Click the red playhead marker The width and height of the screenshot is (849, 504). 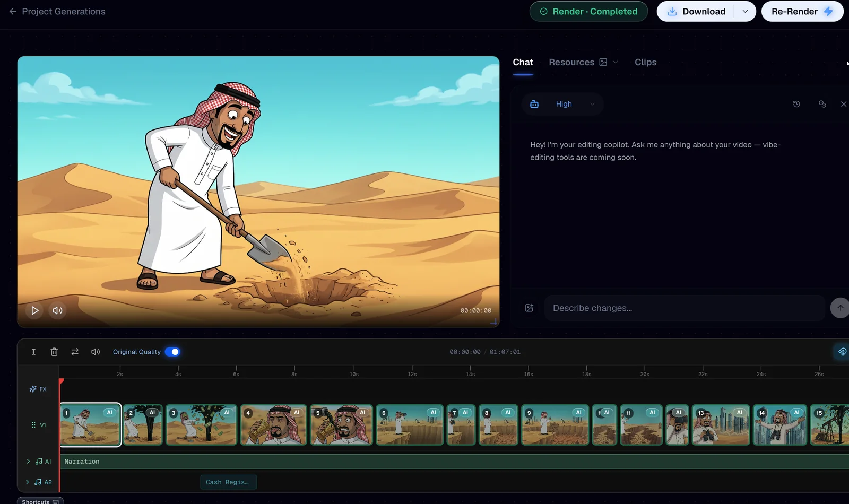pyautogui.click(x=61, y=381)
